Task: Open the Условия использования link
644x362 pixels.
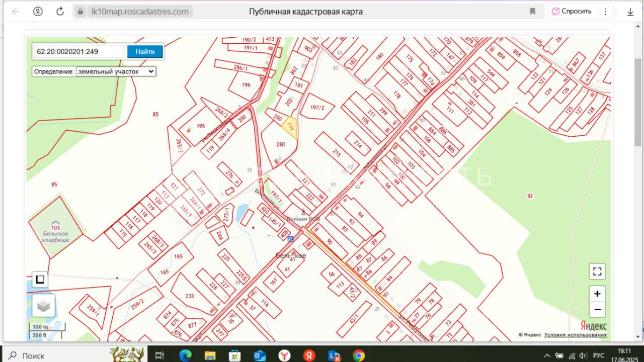Action: 575,335
